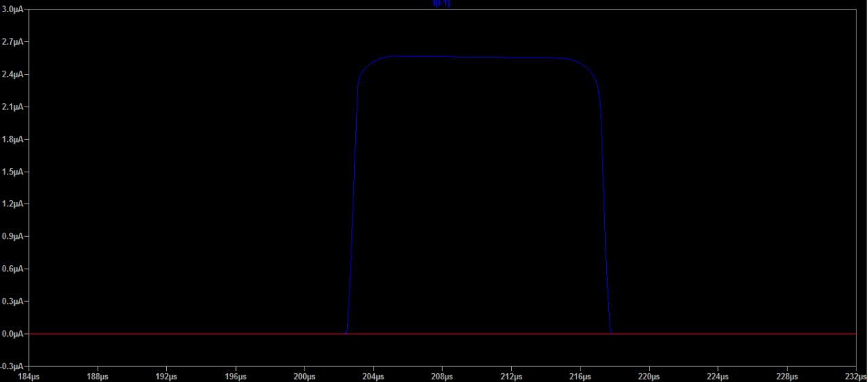868x382 pixels.
Task: Click the 1.5µA vertical axis label
Action: [x=13, y=172]
